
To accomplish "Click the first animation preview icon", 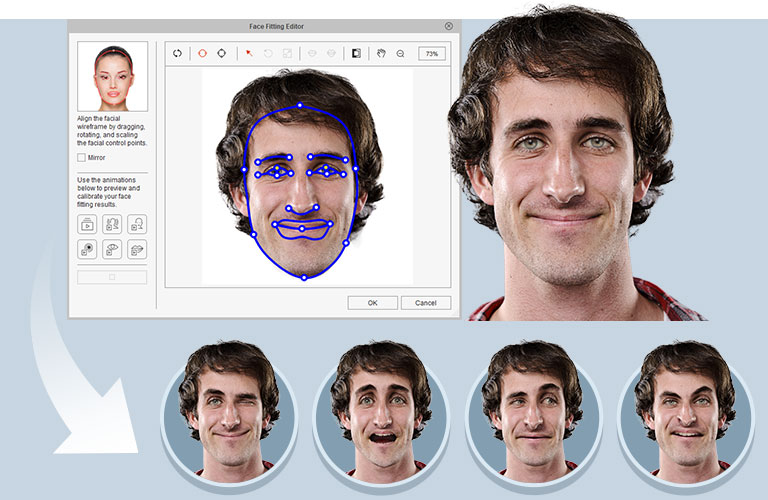I will (88, 225).
